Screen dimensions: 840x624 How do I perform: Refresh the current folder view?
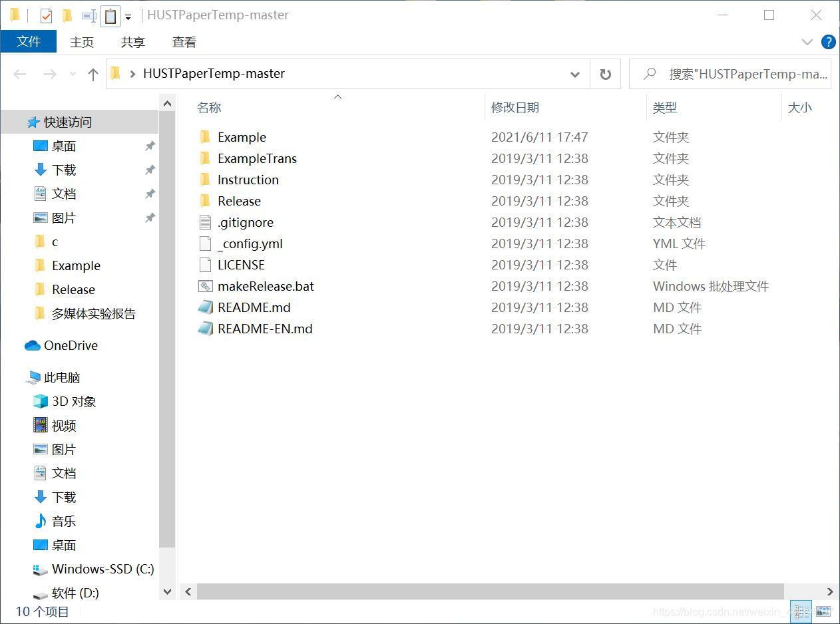[605, 74]
